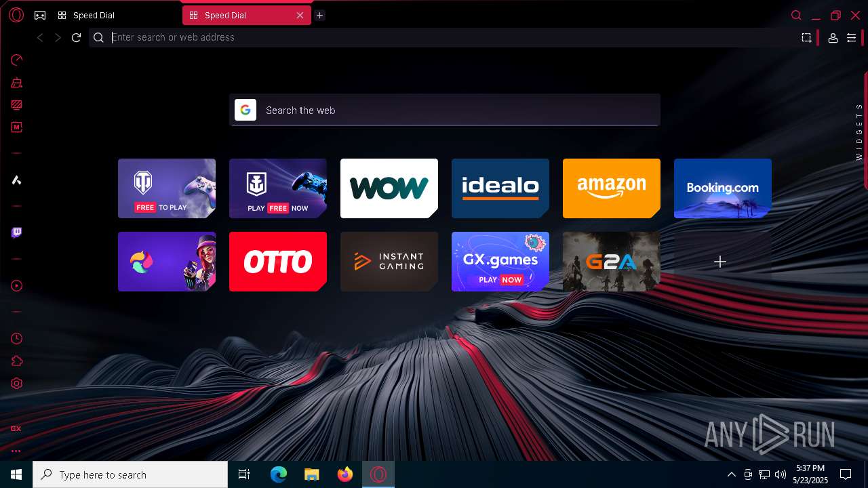868x488 pixels.
Task: Open File Explorer from taskbar
Action: pos(311,474)
